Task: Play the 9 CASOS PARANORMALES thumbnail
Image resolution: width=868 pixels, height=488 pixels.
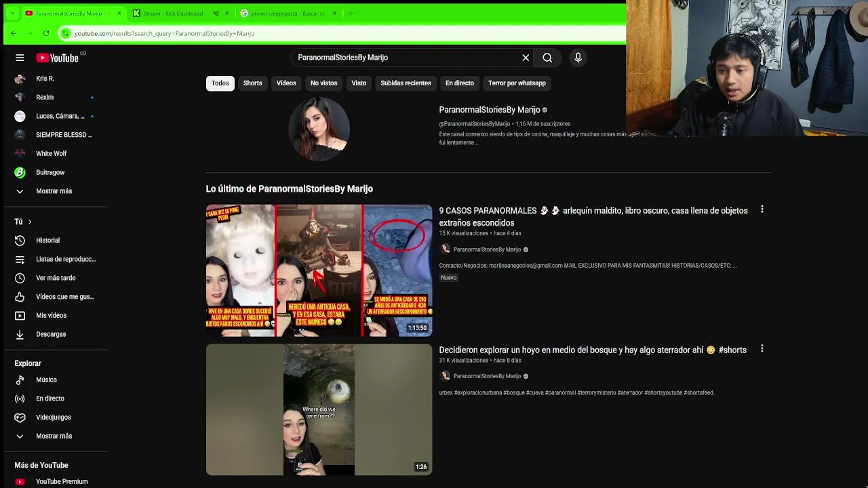Action: 319,270
